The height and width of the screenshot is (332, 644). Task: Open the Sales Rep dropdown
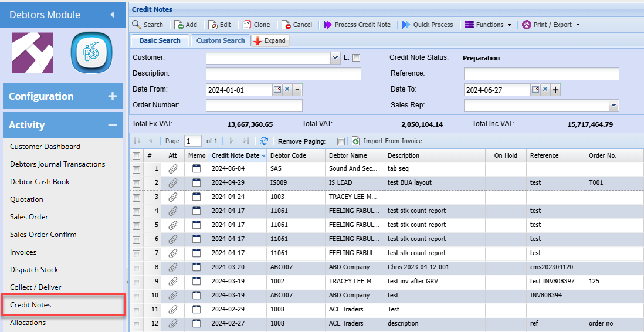[x=614, y=106]
